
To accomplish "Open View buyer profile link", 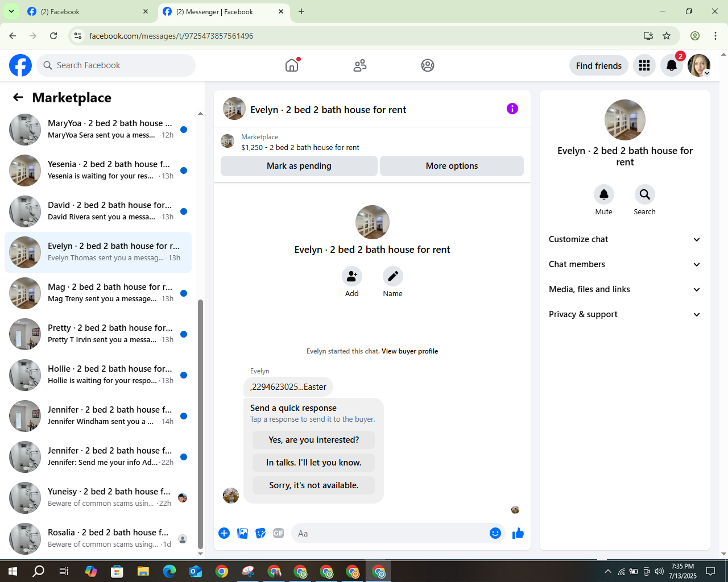I will [x=409, y=351].
